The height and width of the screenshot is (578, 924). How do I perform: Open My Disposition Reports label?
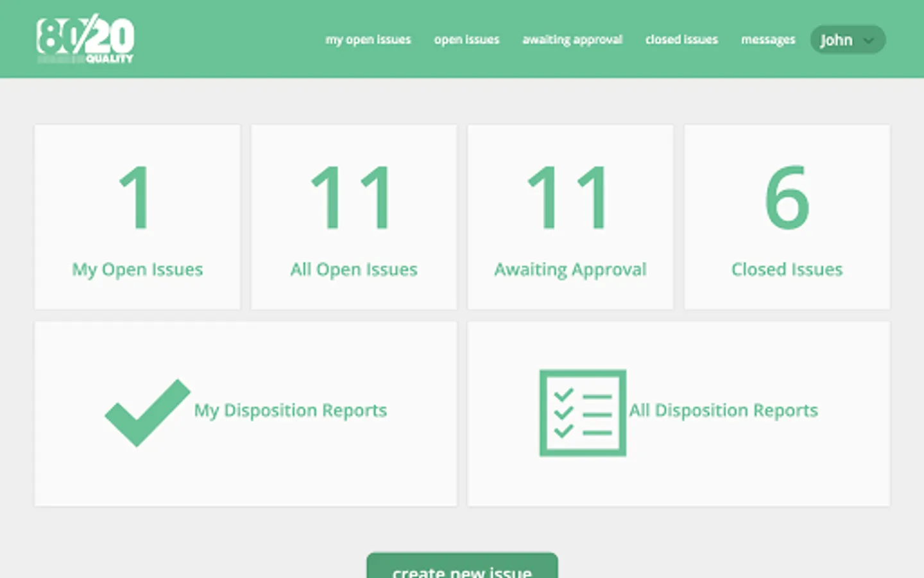[290, 410]
